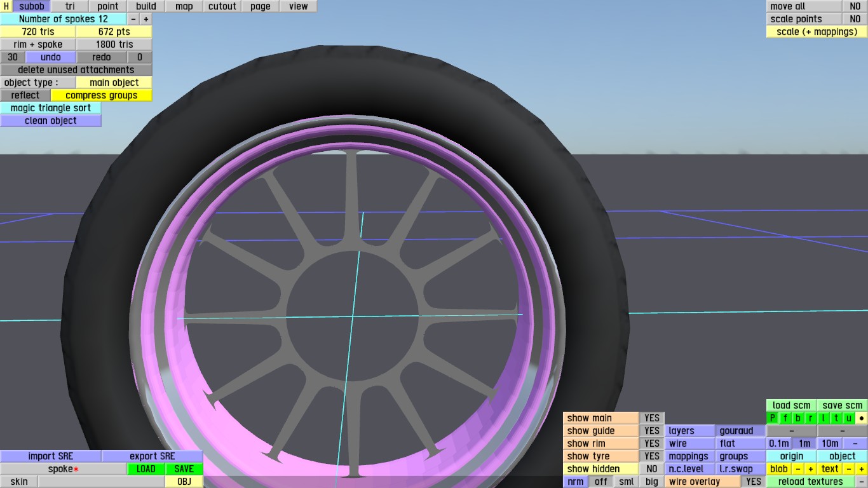
Task: Click the yellow dot button beside u
Action: coord(862,418)
